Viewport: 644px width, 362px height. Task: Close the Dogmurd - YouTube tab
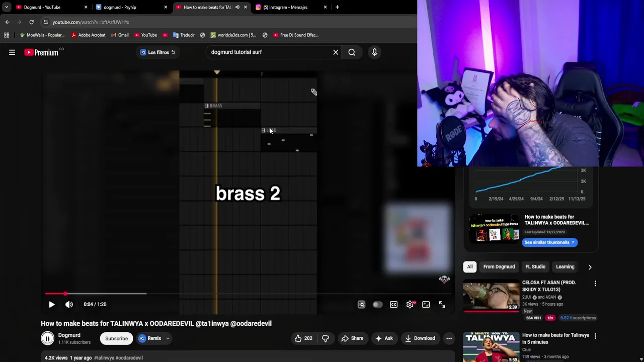click(86, 7)
